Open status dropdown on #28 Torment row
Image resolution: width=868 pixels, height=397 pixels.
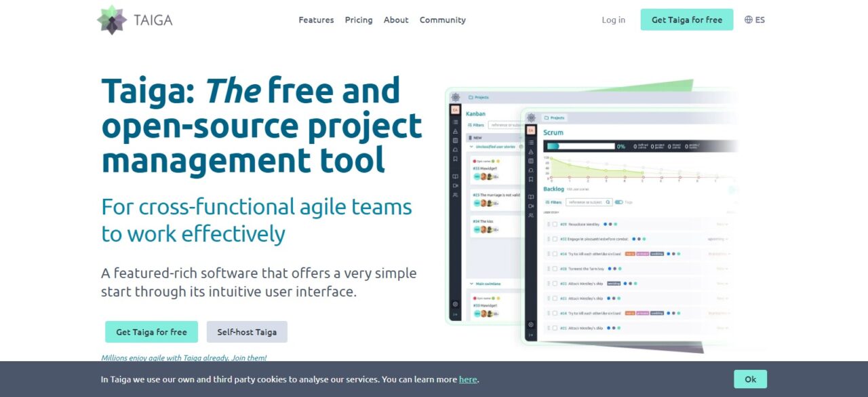tap(722, 269)
